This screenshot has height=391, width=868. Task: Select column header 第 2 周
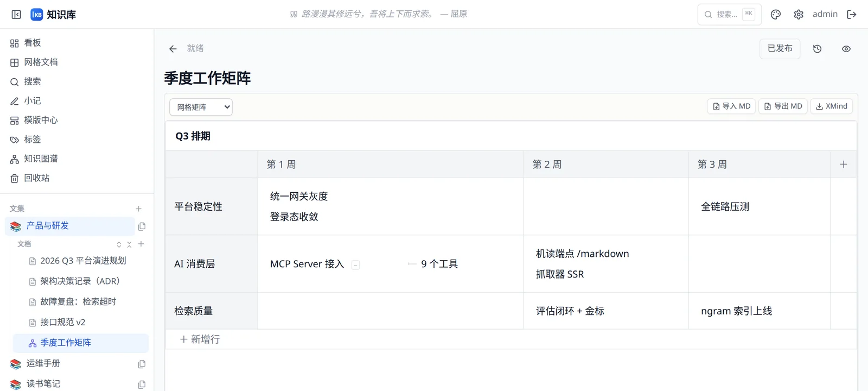tap(606, 165)
